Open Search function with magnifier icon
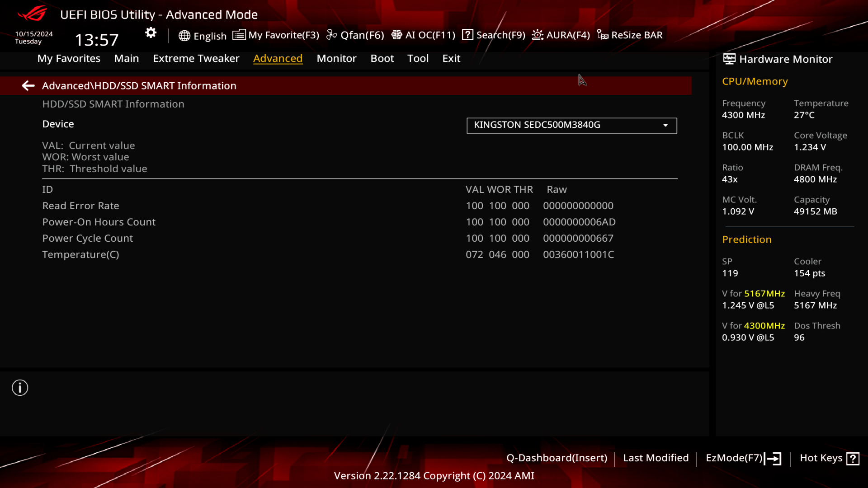Viewport: 868px width, 488px height. click(494, 34)
